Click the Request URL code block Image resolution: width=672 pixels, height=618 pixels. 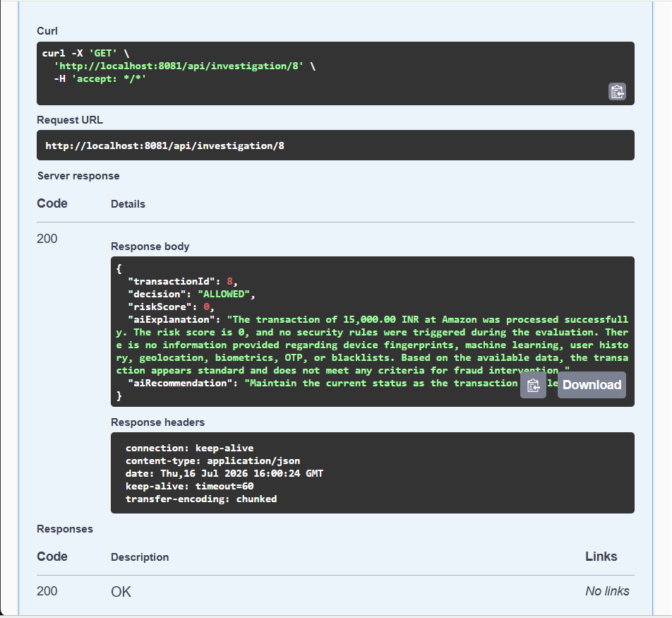[335, 145]
